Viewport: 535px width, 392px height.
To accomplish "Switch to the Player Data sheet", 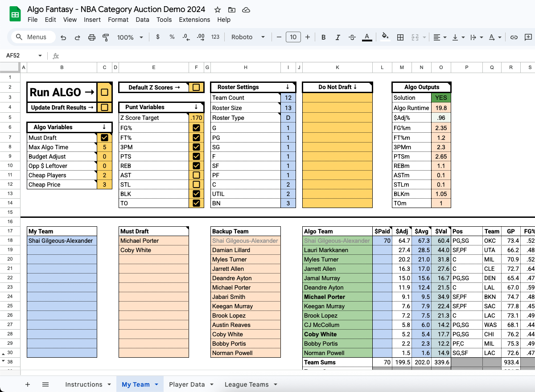I will pyautogui.click(x=187, y=384).
